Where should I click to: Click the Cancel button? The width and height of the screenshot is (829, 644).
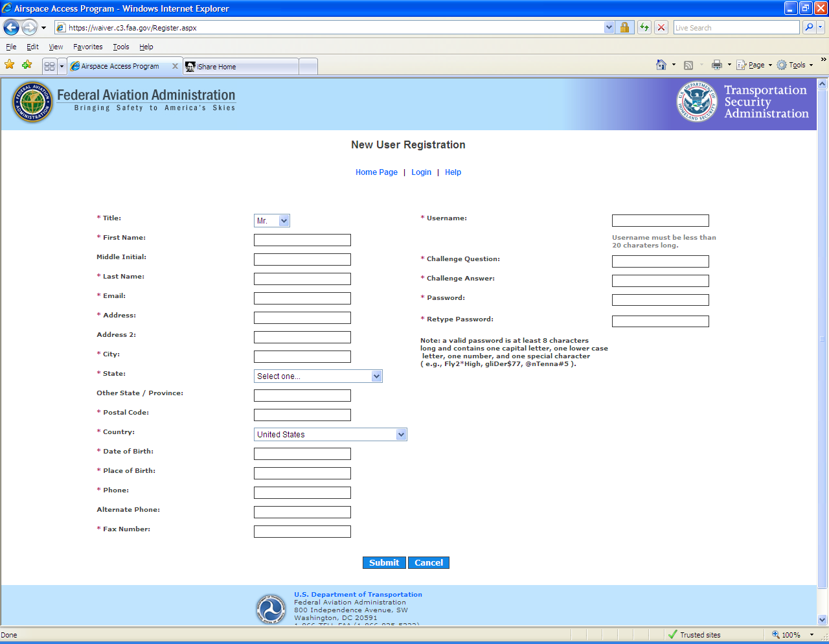(429, 563)
